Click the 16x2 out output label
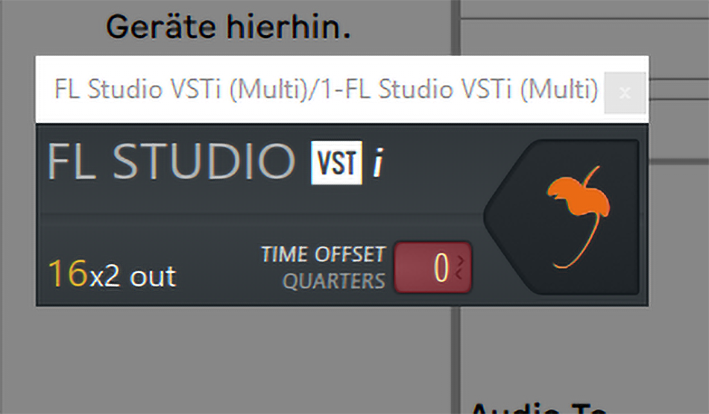Screen dimensions: 709x414 tap(112, 274)
